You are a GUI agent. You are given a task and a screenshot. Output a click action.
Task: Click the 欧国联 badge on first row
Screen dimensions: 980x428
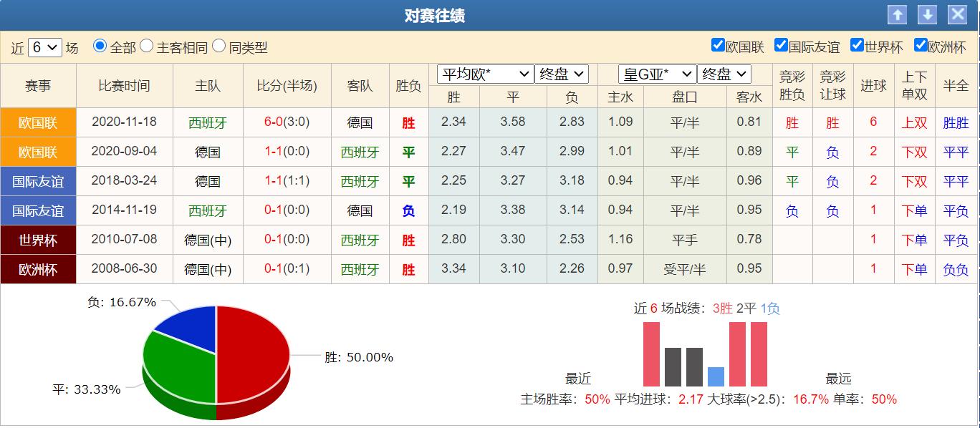tap(38, 122)
